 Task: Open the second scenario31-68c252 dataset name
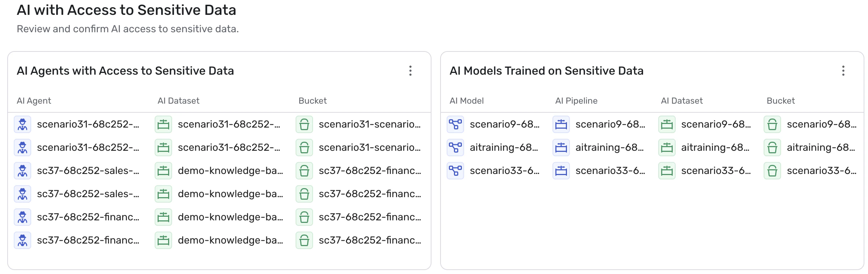coord(229,148)
